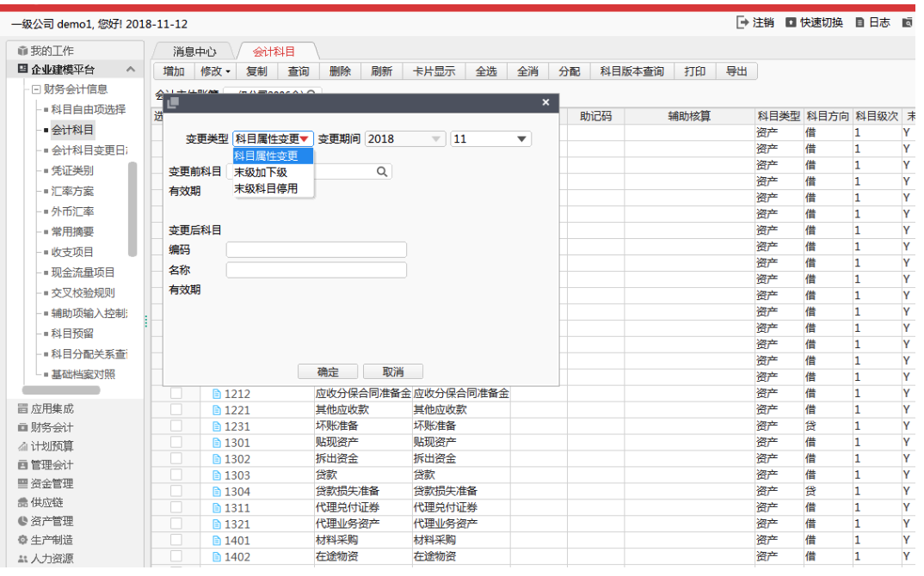Click the document icon for account 1402
This screenshot has width=924, height=576.
click(216, 556)
